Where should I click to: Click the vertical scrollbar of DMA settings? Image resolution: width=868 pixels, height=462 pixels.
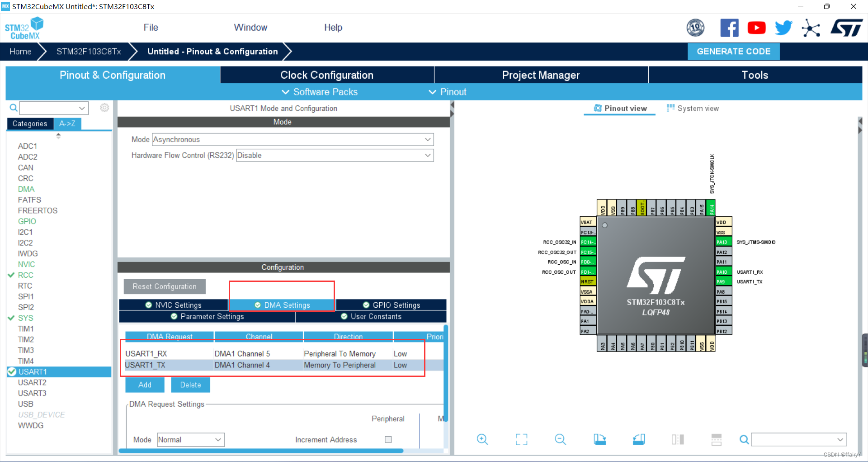pyautogui.click(x=446, y=373)
